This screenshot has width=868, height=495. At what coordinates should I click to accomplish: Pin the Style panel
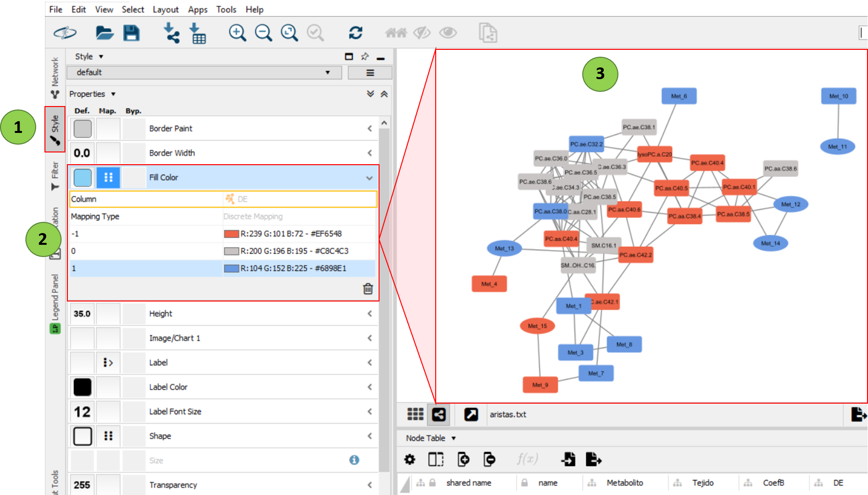[364, 57]
